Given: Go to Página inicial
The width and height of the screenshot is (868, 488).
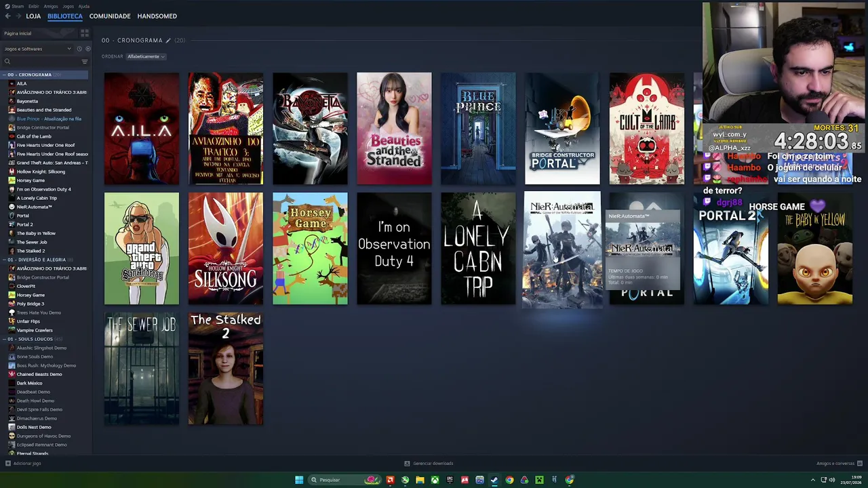Looking at the screenshot, I should 18,33.
